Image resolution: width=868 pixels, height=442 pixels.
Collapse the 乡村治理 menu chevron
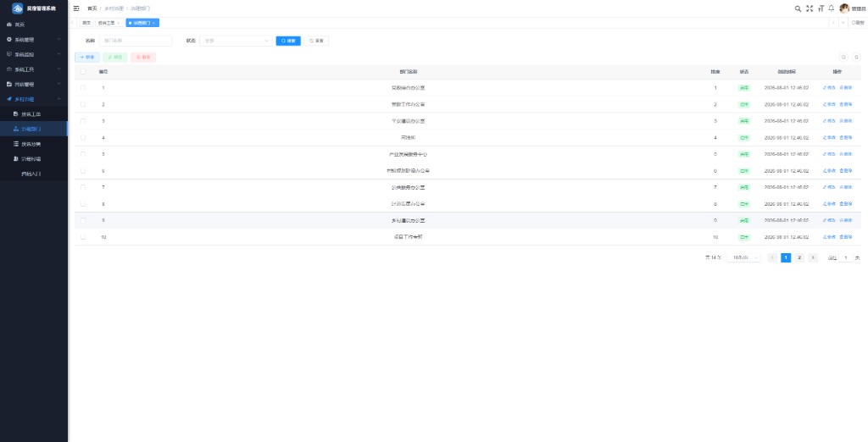[x=58, y=99]
